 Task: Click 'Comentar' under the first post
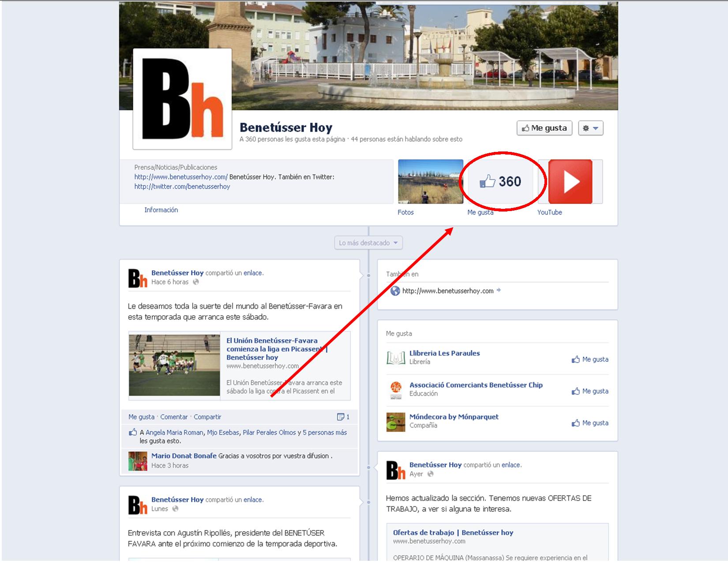pos(174,417)
